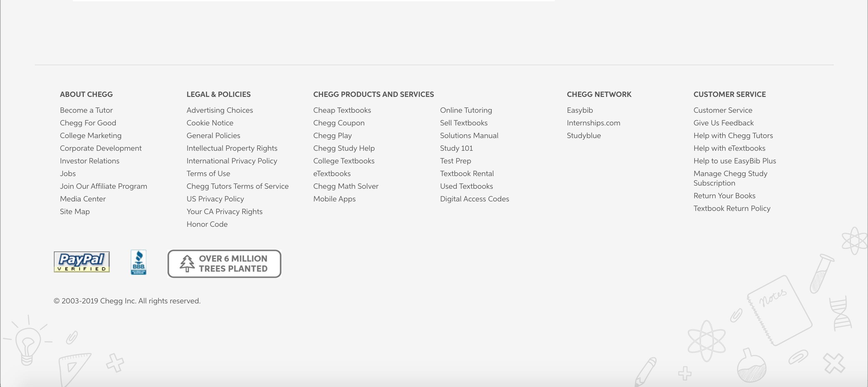Viewport: 868px width, 387px height.
Task: Go to Investor Relations page
Action: pos(90,161)
